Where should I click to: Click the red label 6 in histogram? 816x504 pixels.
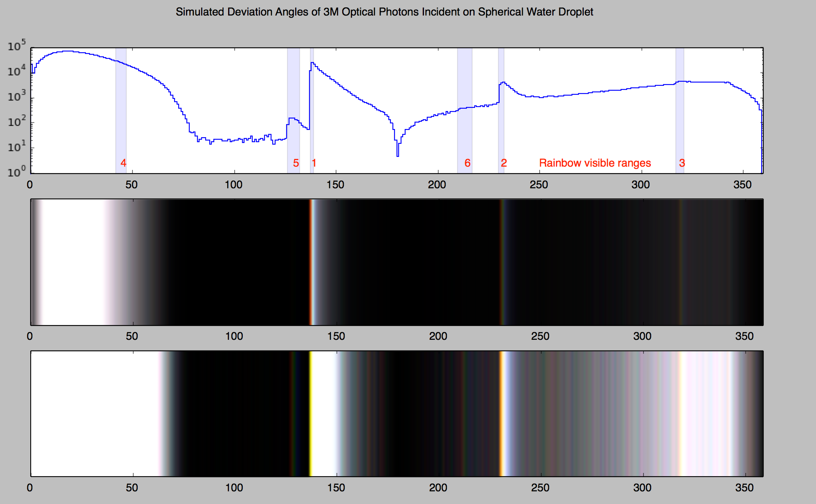[x=468, y=163]
